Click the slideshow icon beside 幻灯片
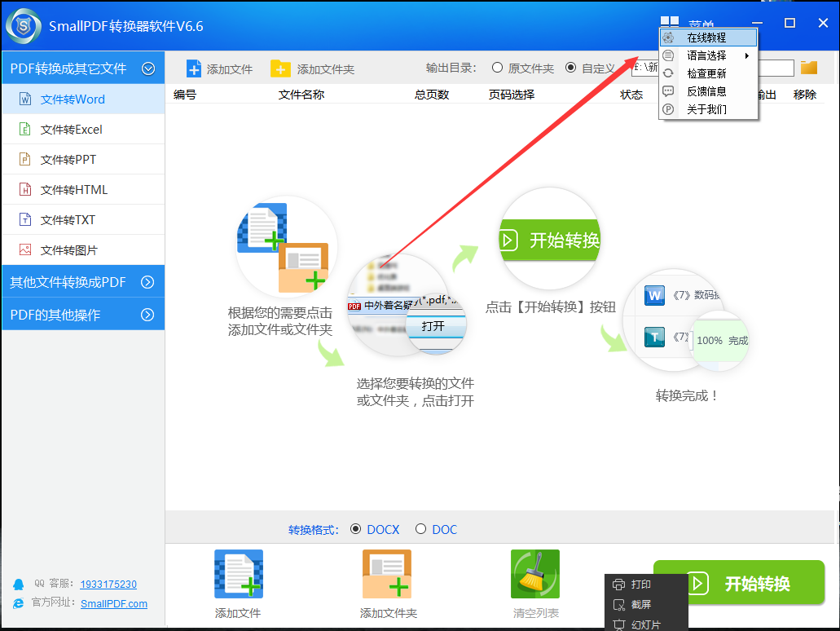 point(618,624)
